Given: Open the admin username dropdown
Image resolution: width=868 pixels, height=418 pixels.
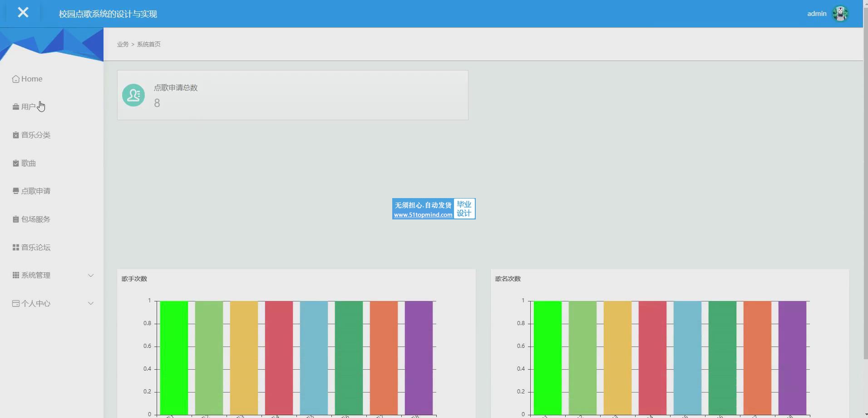Looking at the screenshot, I should [816, 14].
